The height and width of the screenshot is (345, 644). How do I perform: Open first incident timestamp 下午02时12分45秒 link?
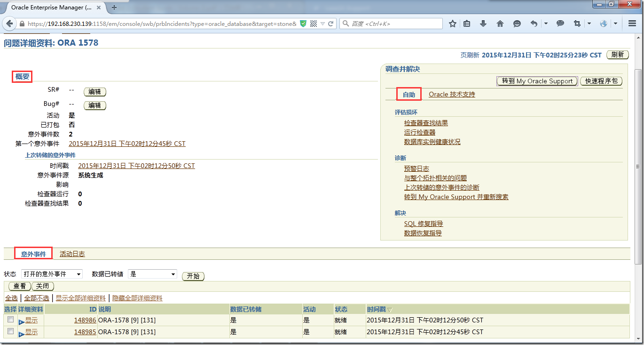point(127,144)
